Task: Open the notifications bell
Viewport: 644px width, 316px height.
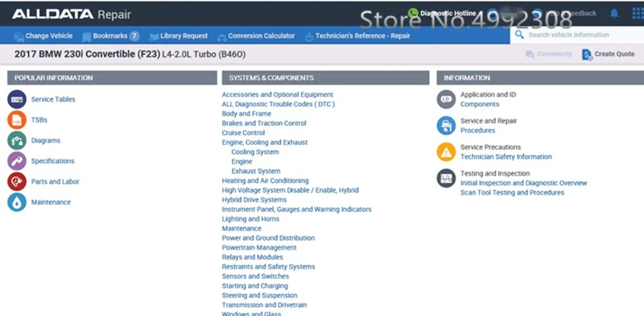Action: 614,14
